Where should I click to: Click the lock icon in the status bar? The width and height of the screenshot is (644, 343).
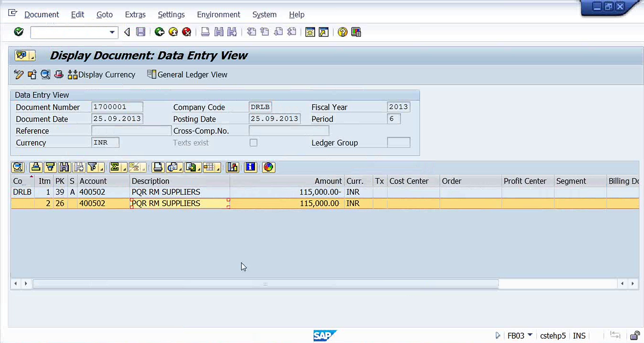point(635,335)
